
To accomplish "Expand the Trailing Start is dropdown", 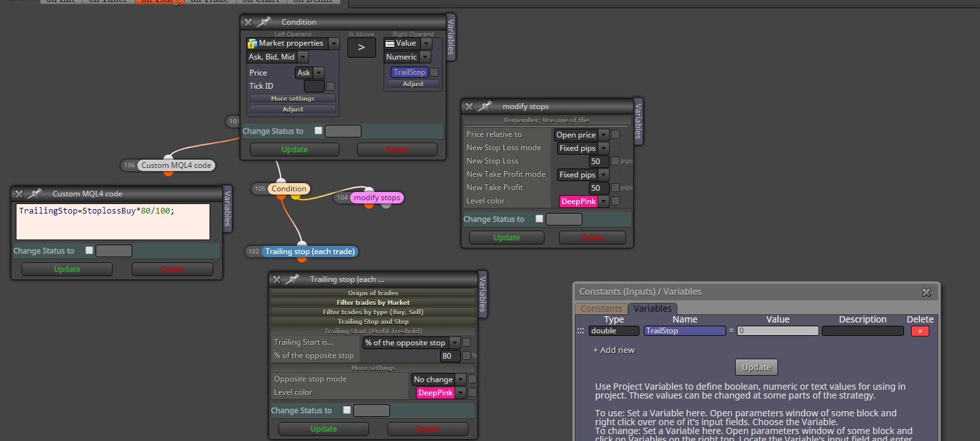I will coord(411,343).
